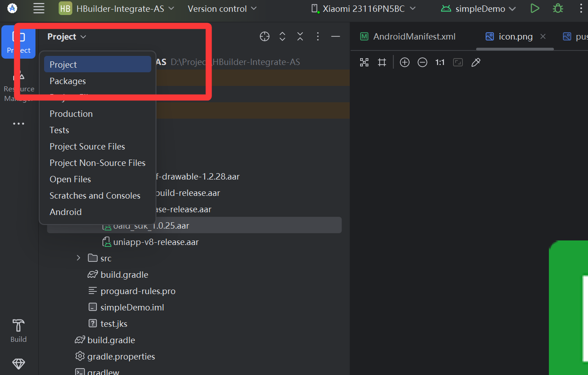588x375 pixels.
Task: Select oaid_sdk_1.0.25.aar in the tree
Action: [x=194, y=225]
